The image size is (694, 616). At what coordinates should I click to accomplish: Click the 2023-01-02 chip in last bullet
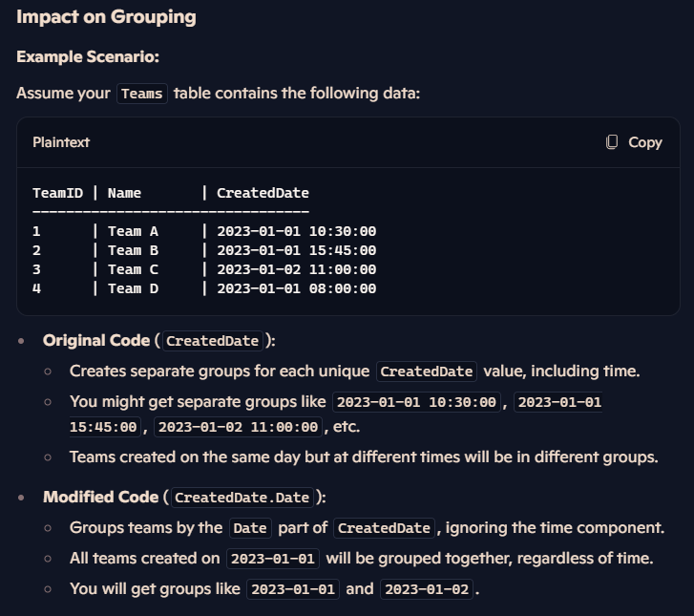click(427, 589)
